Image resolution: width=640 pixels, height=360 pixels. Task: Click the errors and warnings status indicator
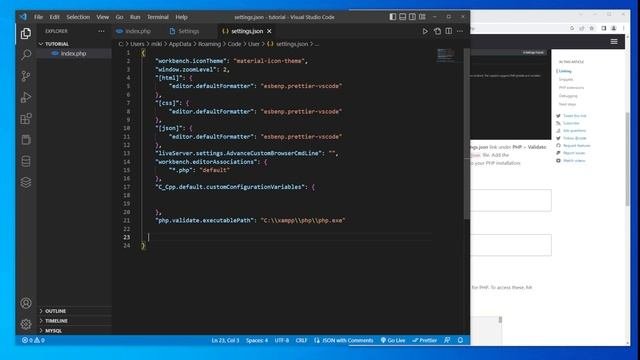coord(33,340)
